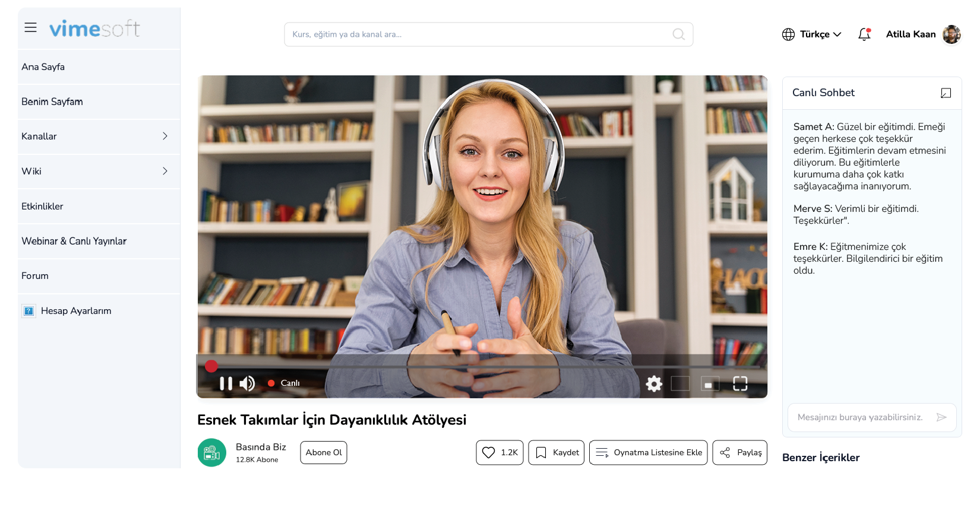Click the red video progress handle
980x514 pixels.
coord(211,366)
